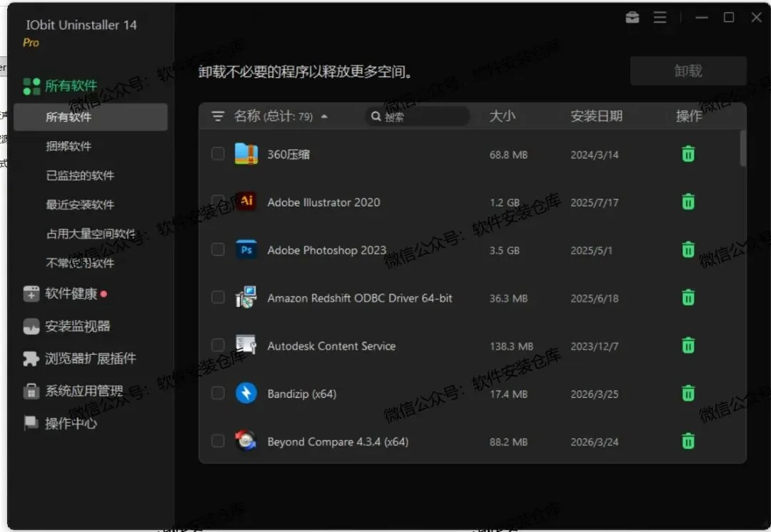Click the Adobe Illustrator 2020 name

(x=323, y=202)
